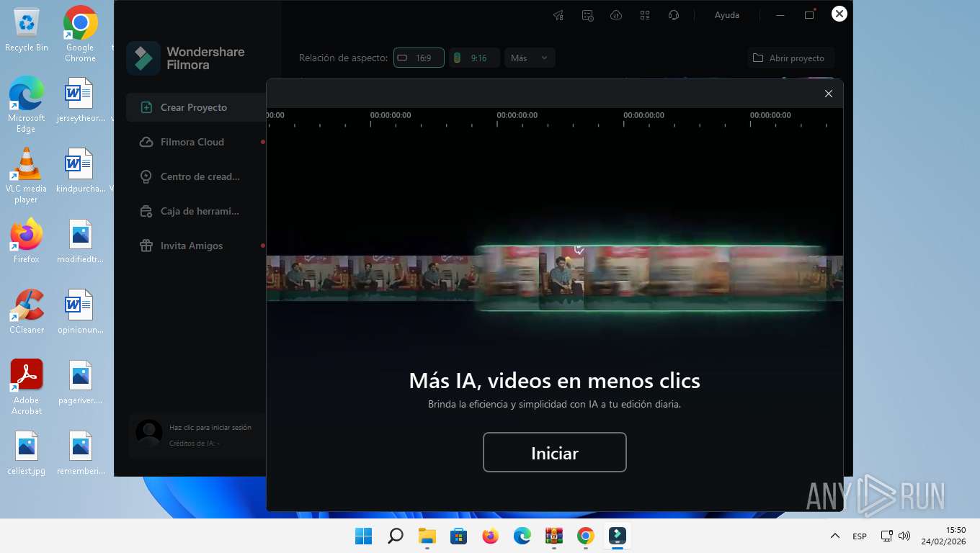The width and height of the screenshot is (980, 553).
Task: Select modifiedtr image file on desktop
Action: point(80,241)
